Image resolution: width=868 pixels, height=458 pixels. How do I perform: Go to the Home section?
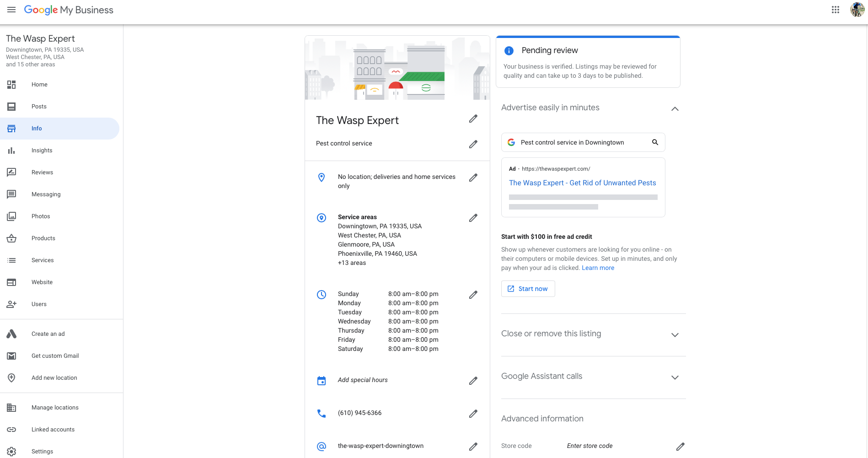coord(59,85)
